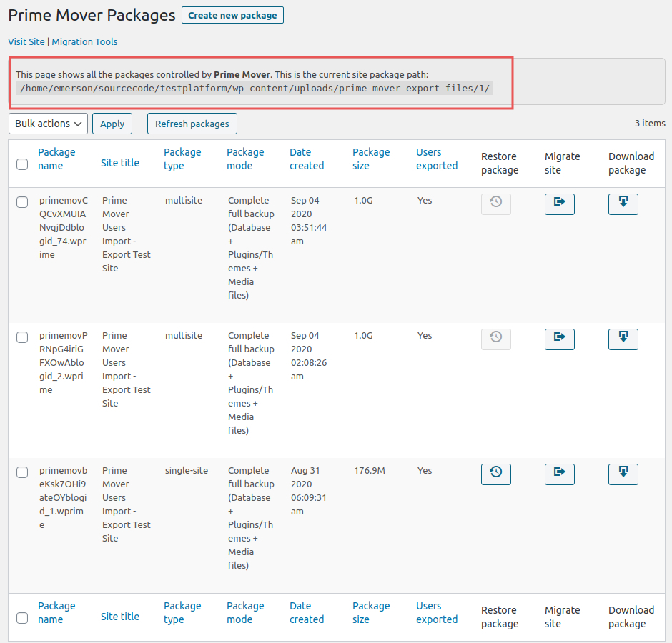Click Create new package button
Image resolution: width=672 pixels, height=643 pixels.
point(233,16)
